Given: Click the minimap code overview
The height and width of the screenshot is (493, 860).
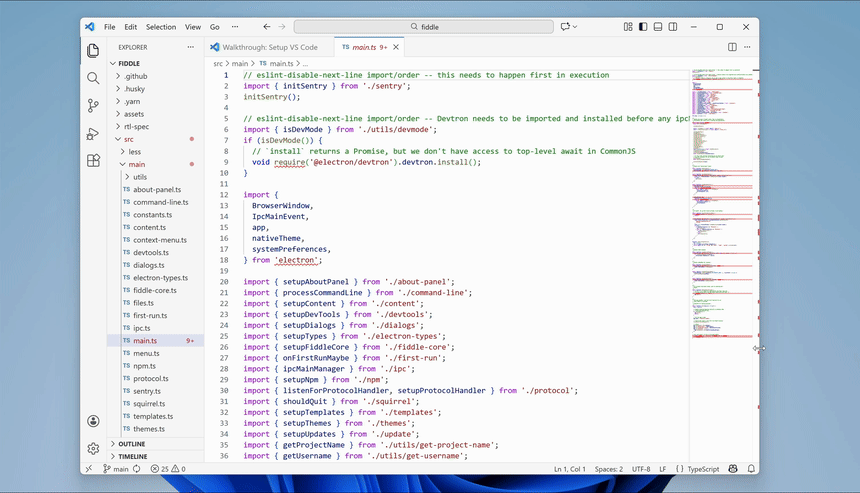Looking at the screenshot, I should (721, 200).
